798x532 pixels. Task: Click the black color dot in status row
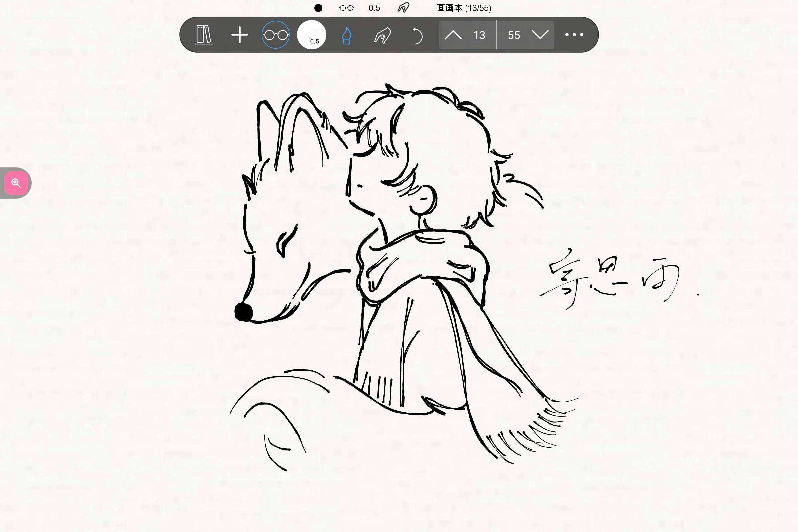pos(318,8)
